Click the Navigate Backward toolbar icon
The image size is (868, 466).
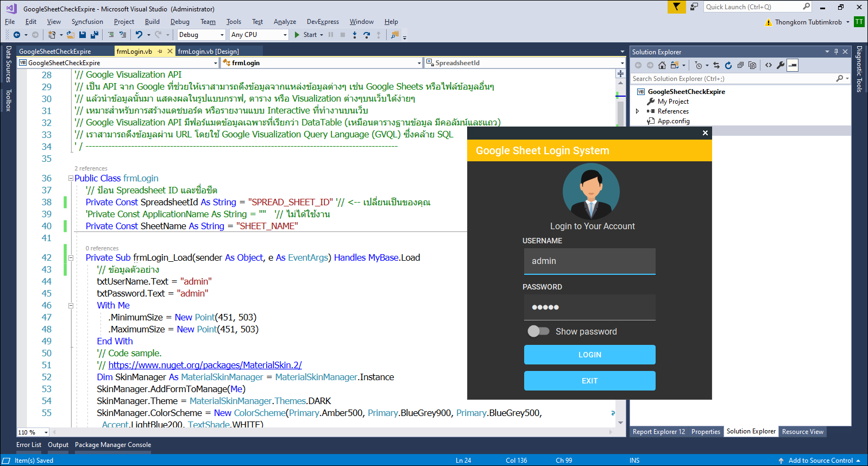(x=17, y=35)
